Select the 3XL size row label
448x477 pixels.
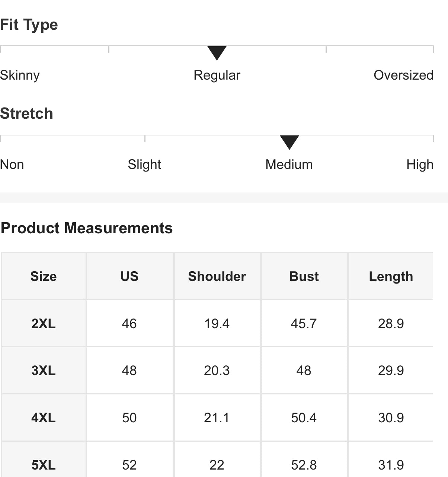click(x=44, y=371)
